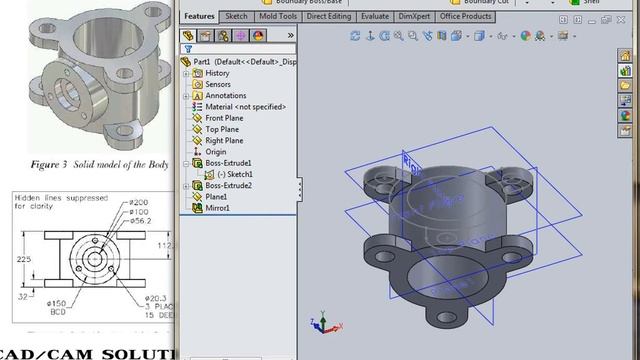Open the Display Style dropdown arrow

[x=491, y=37]
